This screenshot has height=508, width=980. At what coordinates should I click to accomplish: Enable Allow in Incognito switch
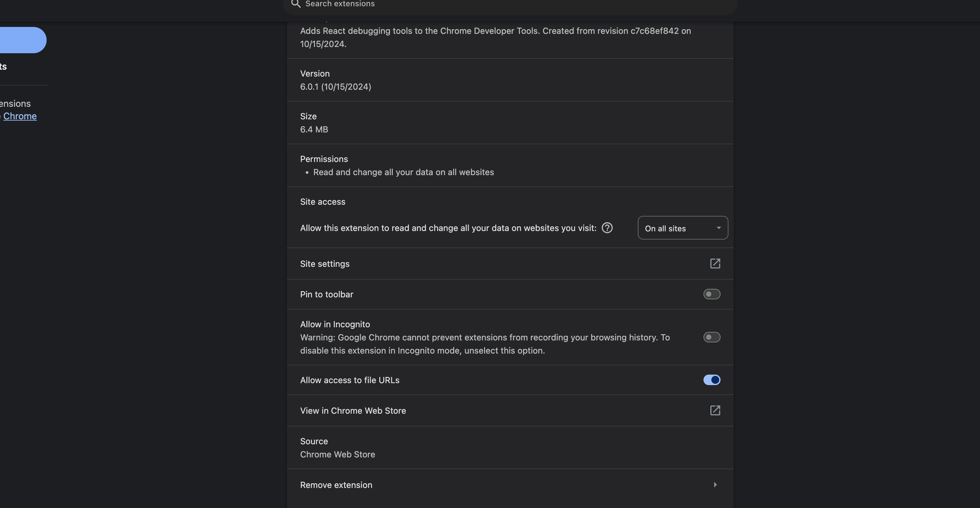tap(711, 337)
